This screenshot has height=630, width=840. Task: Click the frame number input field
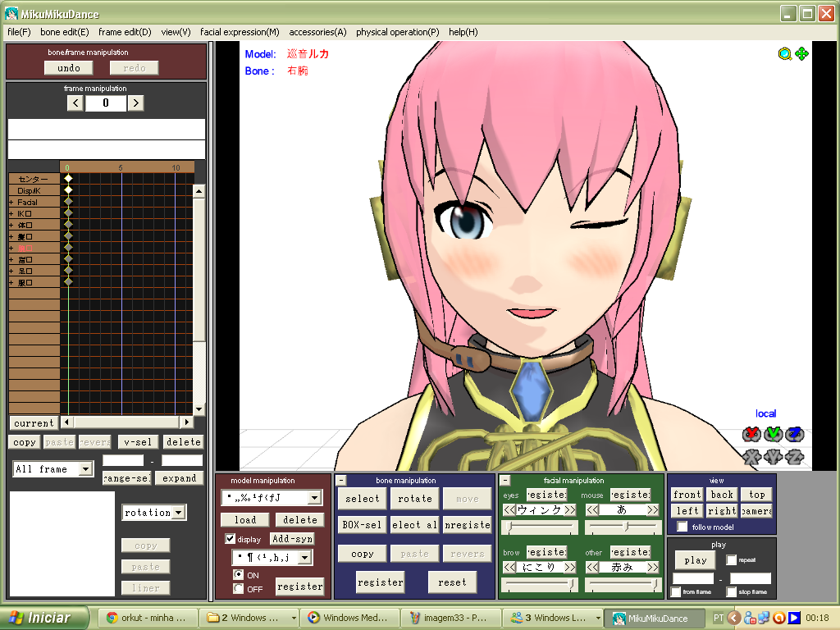[106, 103]
